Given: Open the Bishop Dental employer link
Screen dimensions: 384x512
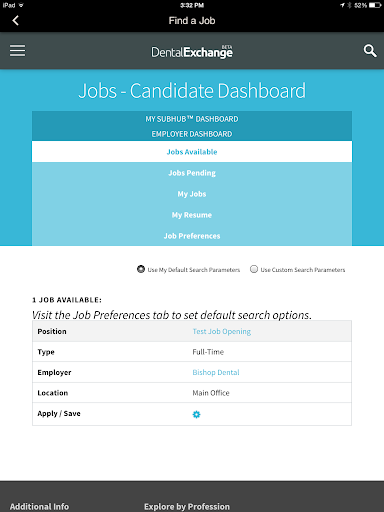Looking at the screenshot, I should (216, 372).
